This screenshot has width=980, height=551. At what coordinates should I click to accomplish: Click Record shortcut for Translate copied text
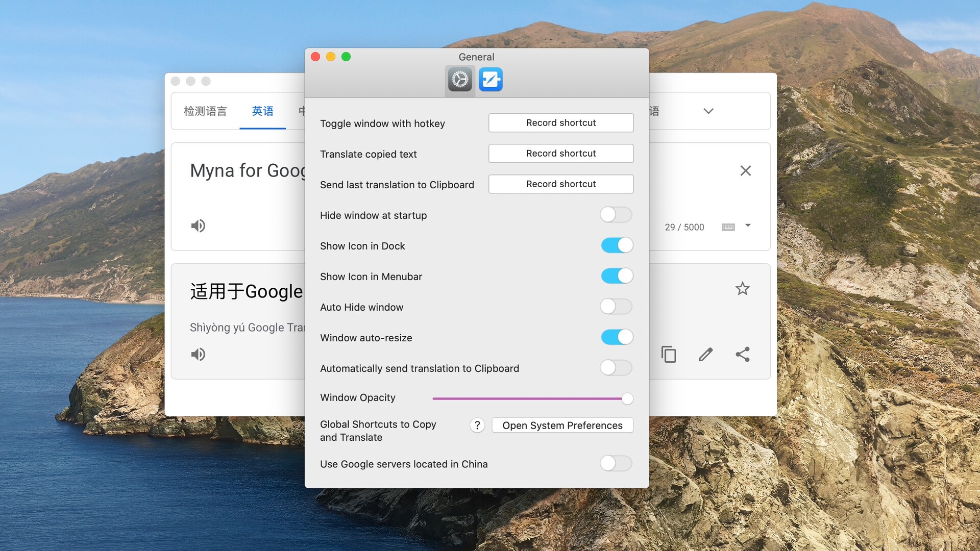click(560, 153)
